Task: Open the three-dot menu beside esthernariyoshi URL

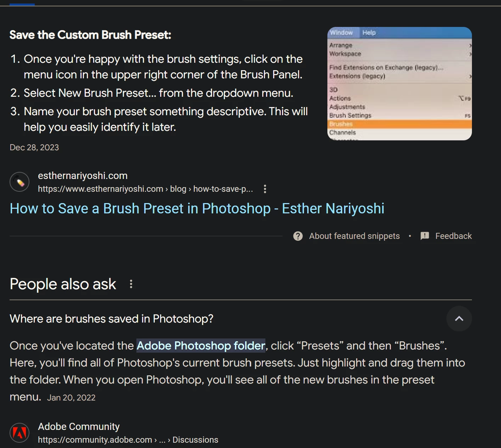Action: tap(265, 189)
